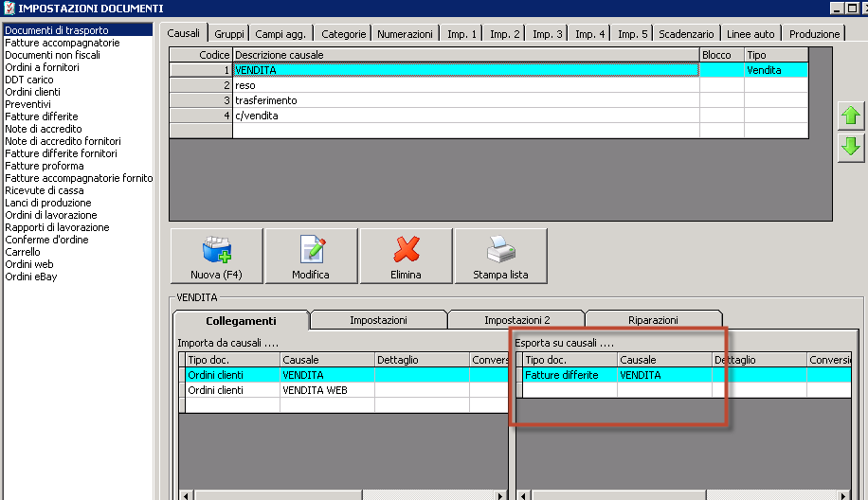Select causale row 2 reso
The height and width of the screenshot is (500, 868).
(x=489, y=85)
